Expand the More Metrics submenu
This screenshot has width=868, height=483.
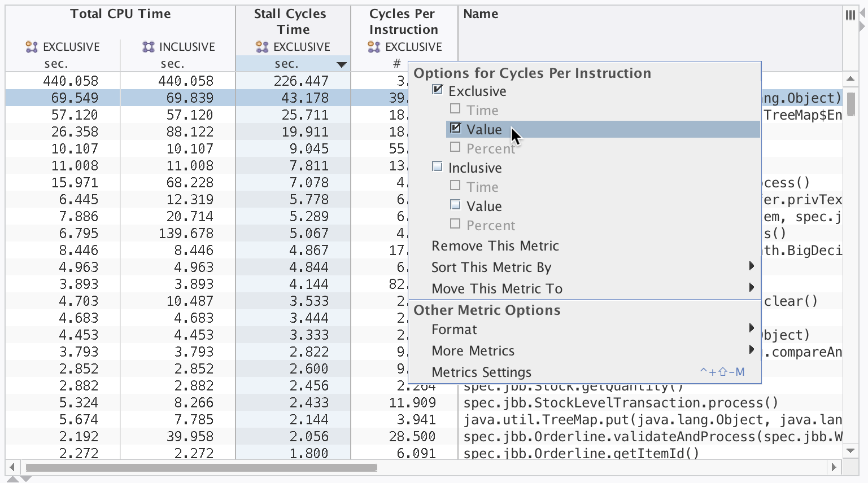click(473, 350)
